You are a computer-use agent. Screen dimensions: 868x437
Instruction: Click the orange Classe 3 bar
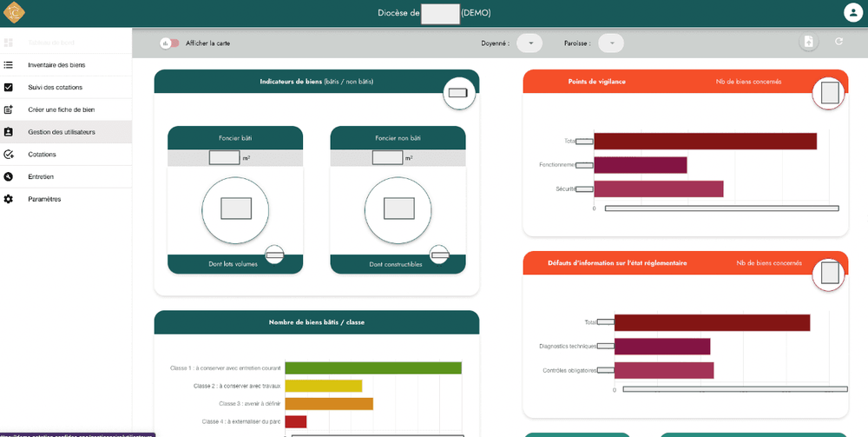point(329,404)
